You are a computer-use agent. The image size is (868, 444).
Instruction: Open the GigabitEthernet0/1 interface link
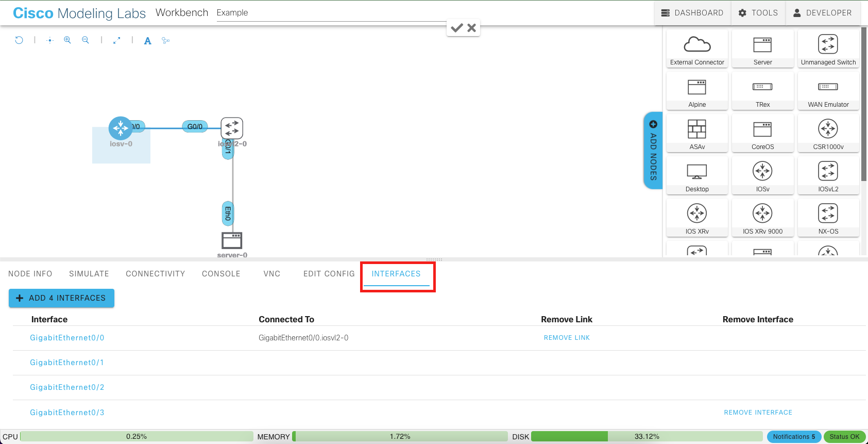coord(67,363)
